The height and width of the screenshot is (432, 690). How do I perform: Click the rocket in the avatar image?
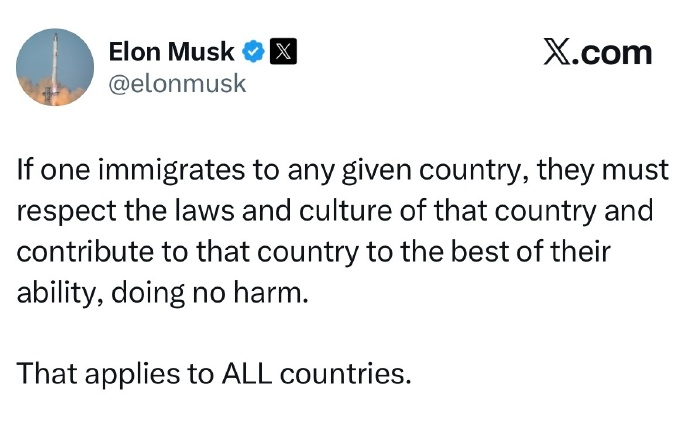[55, 66]
